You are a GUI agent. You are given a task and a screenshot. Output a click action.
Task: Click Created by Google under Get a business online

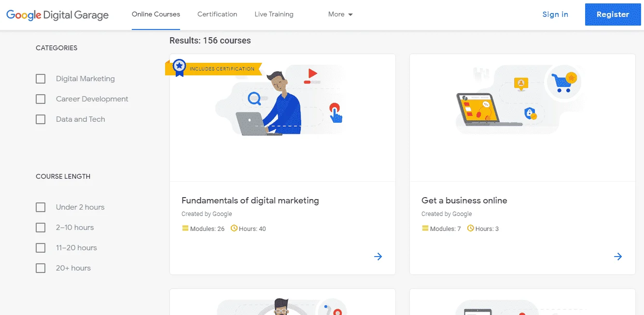[447, 214]
